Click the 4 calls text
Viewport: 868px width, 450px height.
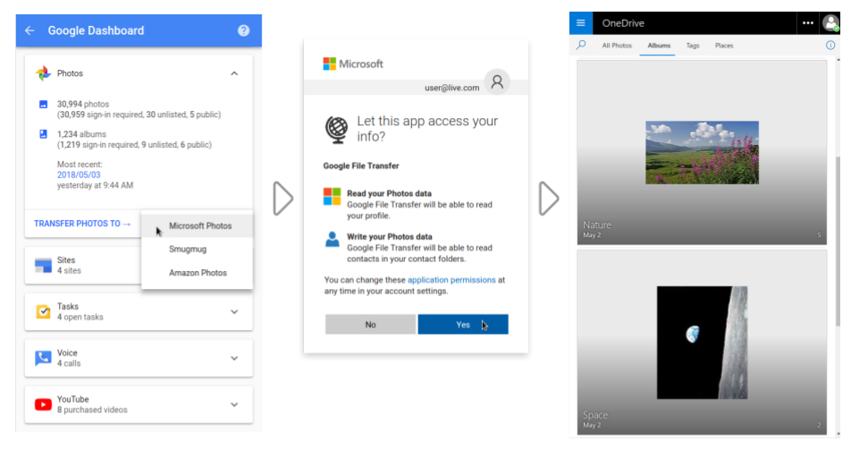pyautogui.click(x=69, y=363)
